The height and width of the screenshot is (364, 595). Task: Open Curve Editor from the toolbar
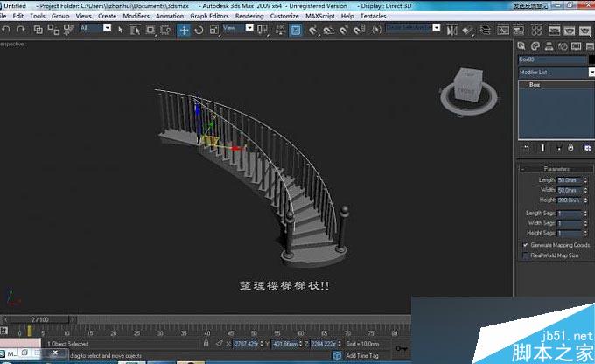[x=503, y=30]
